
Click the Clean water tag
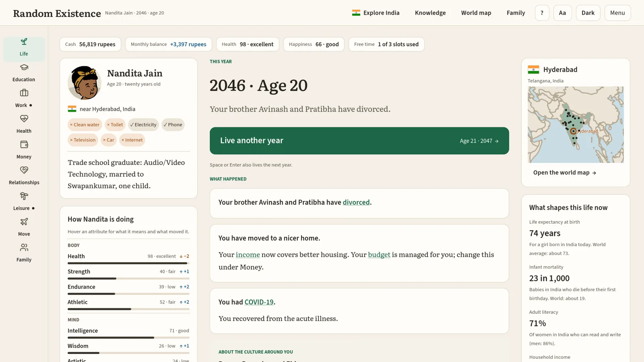(x=85, y=125)
